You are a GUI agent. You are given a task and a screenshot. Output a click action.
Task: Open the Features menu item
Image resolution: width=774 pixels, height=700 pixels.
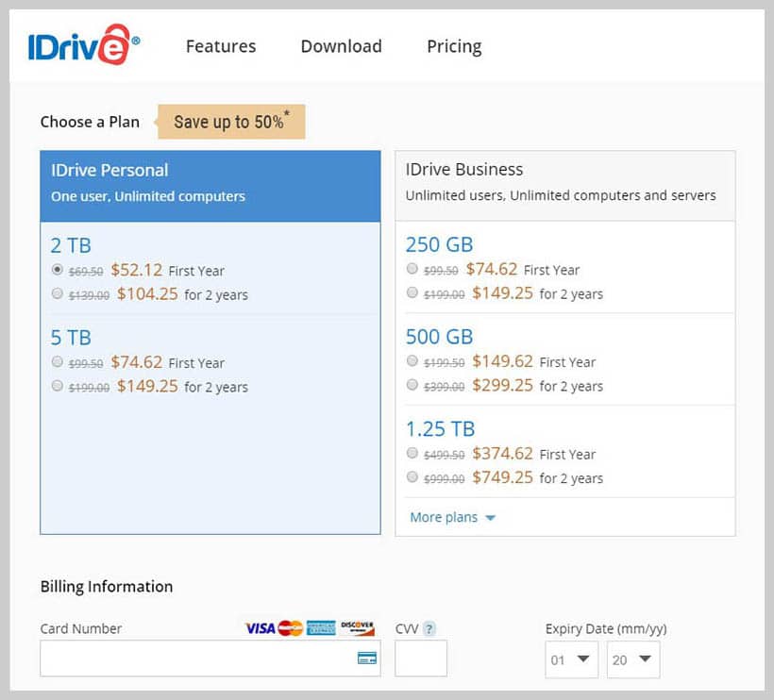point(221,45)
